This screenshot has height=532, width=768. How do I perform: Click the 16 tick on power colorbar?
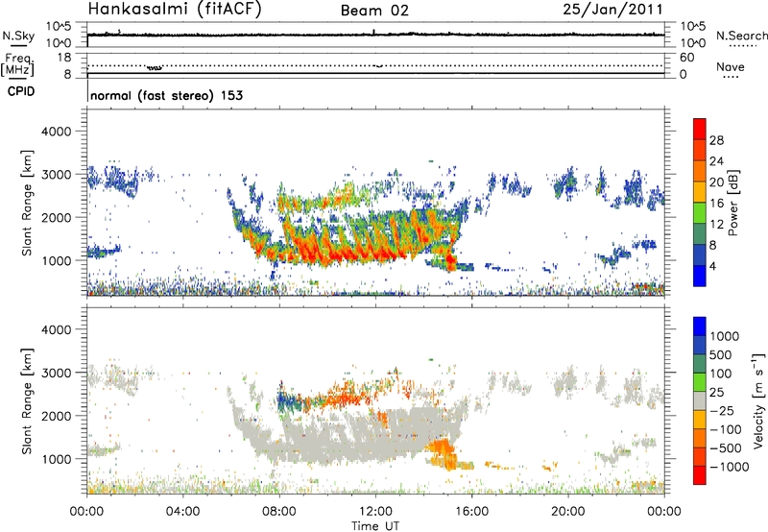(716, 204)
